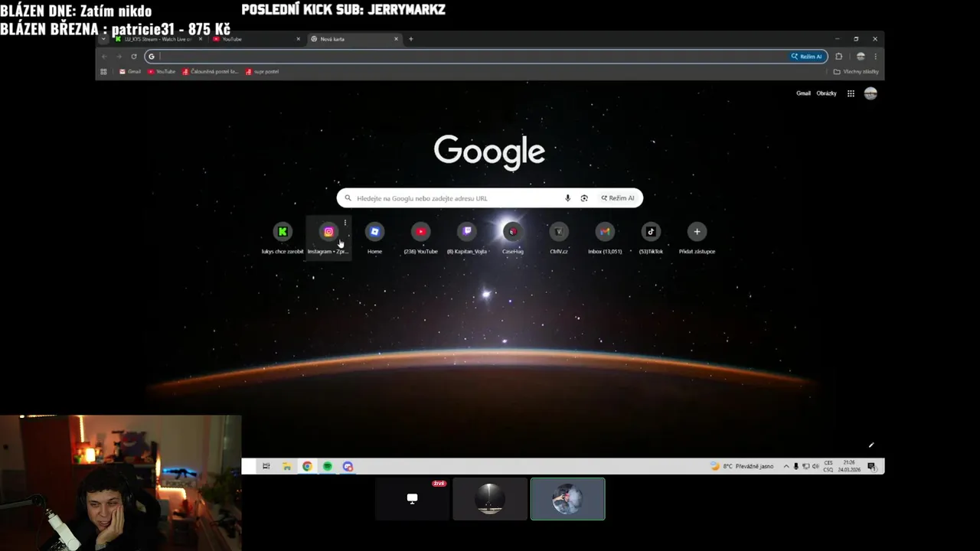This screenshot has width=980, height=551.
Task: Open the apps grid in bookmarks bar
Action: 103,72
